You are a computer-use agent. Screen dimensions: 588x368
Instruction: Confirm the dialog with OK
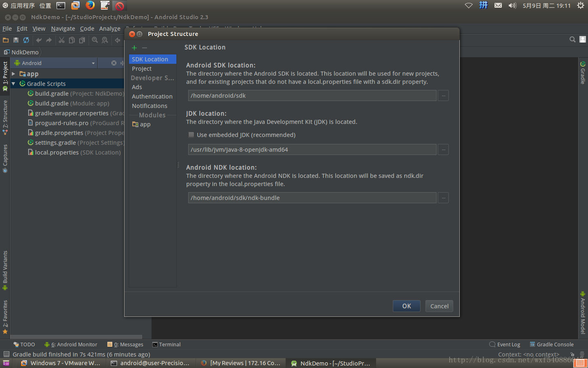tap(407, 306)
